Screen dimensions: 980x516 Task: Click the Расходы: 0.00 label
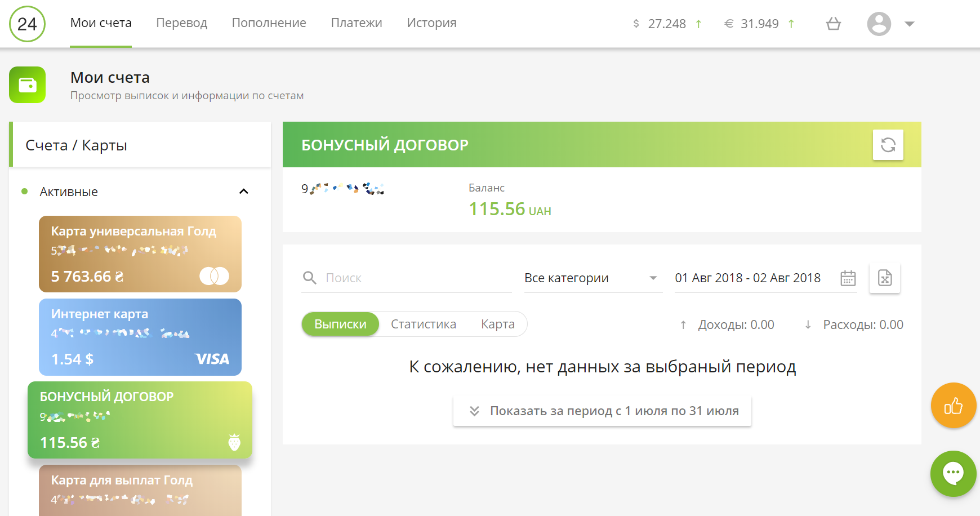(863, 324)
